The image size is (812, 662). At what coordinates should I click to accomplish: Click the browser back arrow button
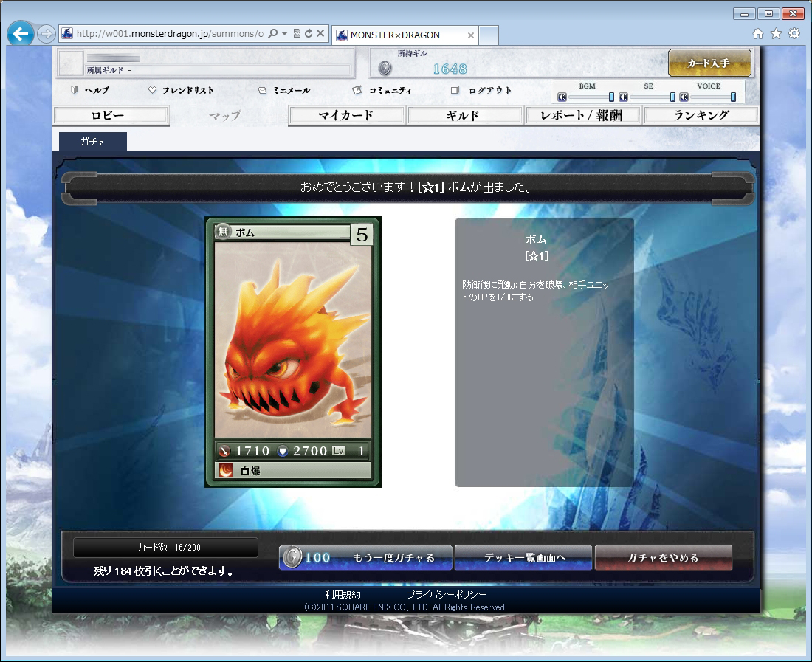coord(21,34)
